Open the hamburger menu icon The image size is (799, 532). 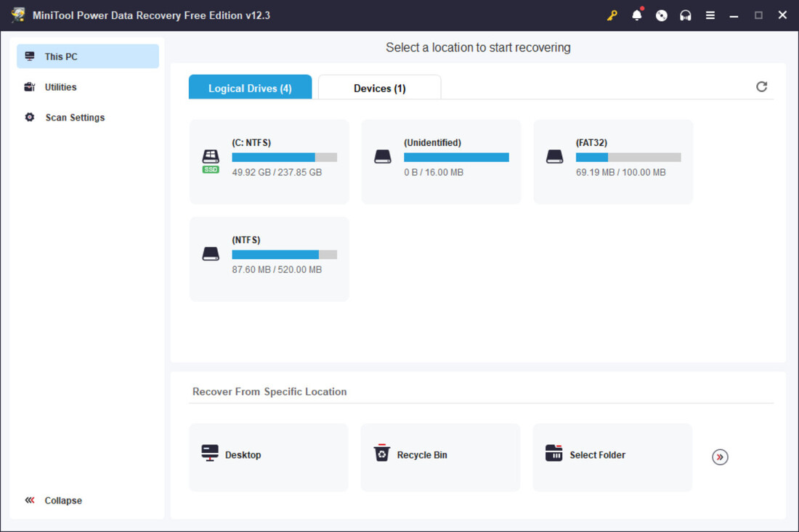pos(710,15)
